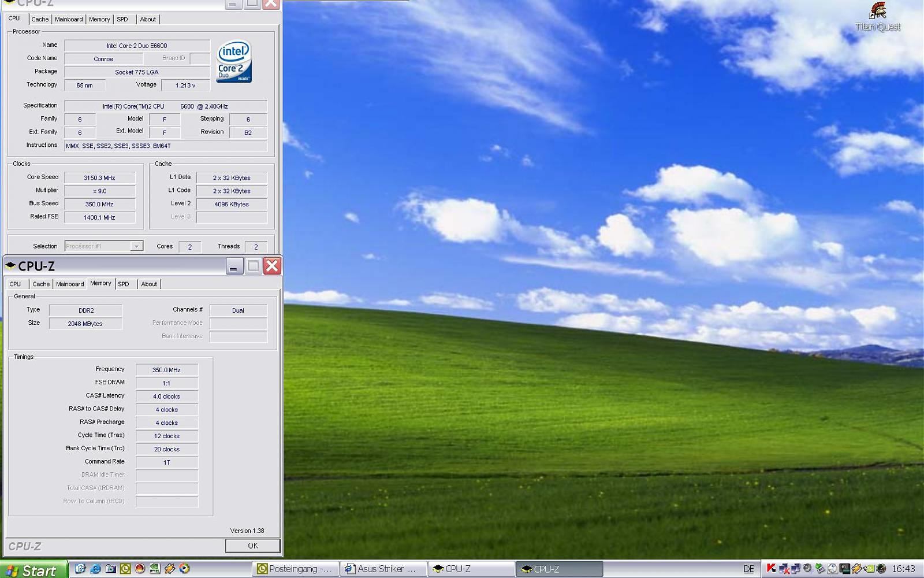This screenshot has width=924, height=578.
Task: Click the taskbar clock showing 16:43
Action: coord(903,569)
